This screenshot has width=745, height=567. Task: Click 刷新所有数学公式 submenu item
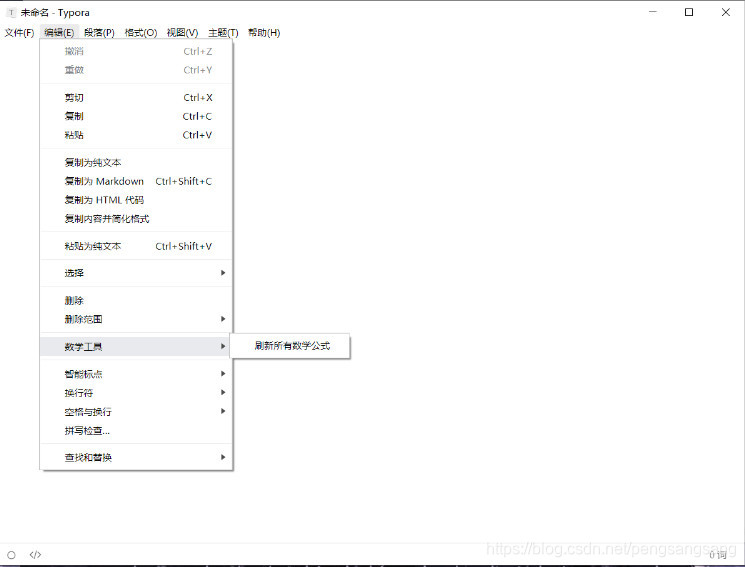(x=290, y=346)
